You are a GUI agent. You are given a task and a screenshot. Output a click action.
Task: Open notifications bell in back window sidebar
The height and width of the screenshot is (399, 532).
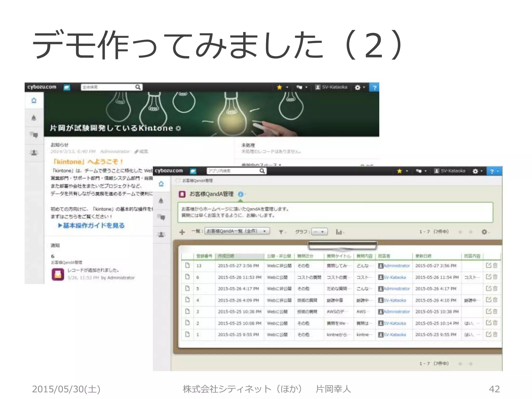point(34,118)
